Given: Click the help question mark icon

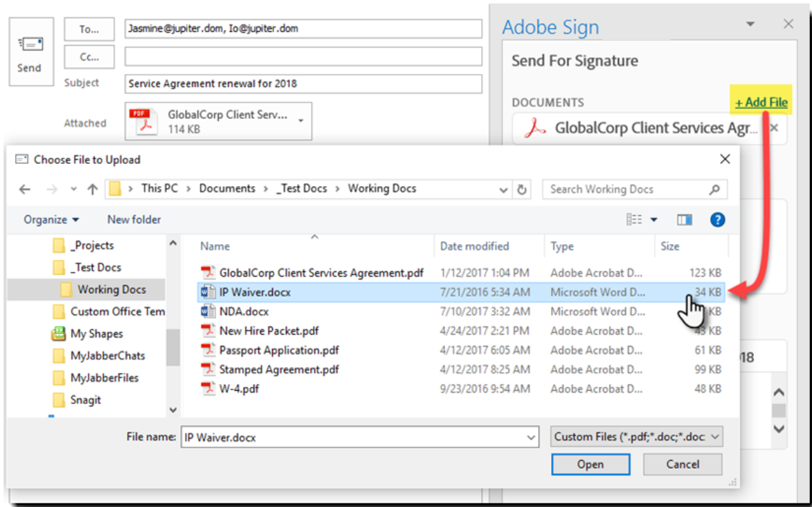Looking at the screenshot, I should [x=717, y=220].
